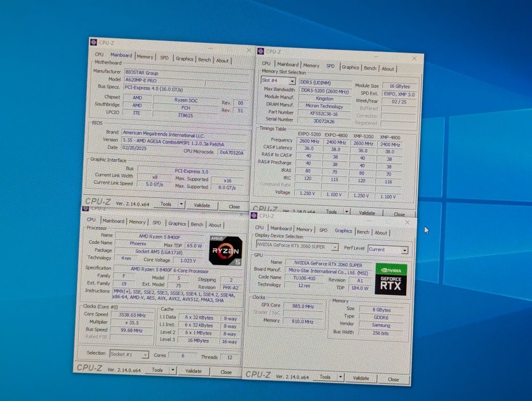Select the Graphics tab in the SPD window
Viewport: 532px width, 401px height.
point(350,67)
